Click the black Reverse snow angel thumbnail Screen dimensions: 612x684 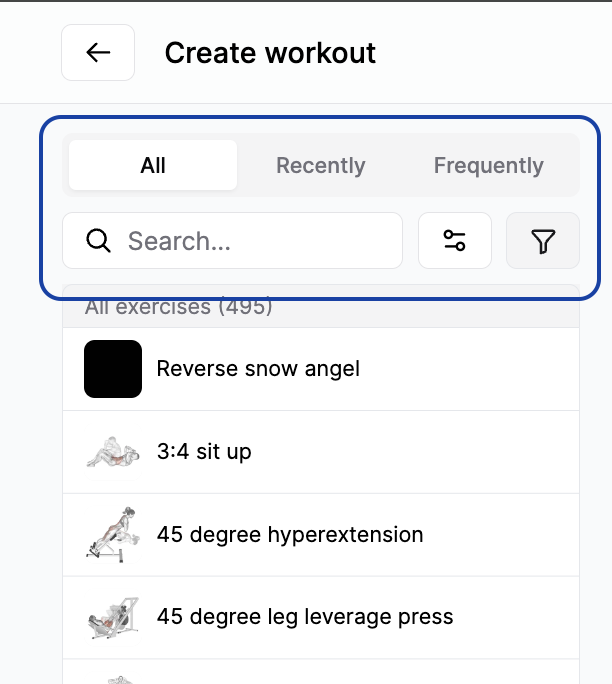113,369
